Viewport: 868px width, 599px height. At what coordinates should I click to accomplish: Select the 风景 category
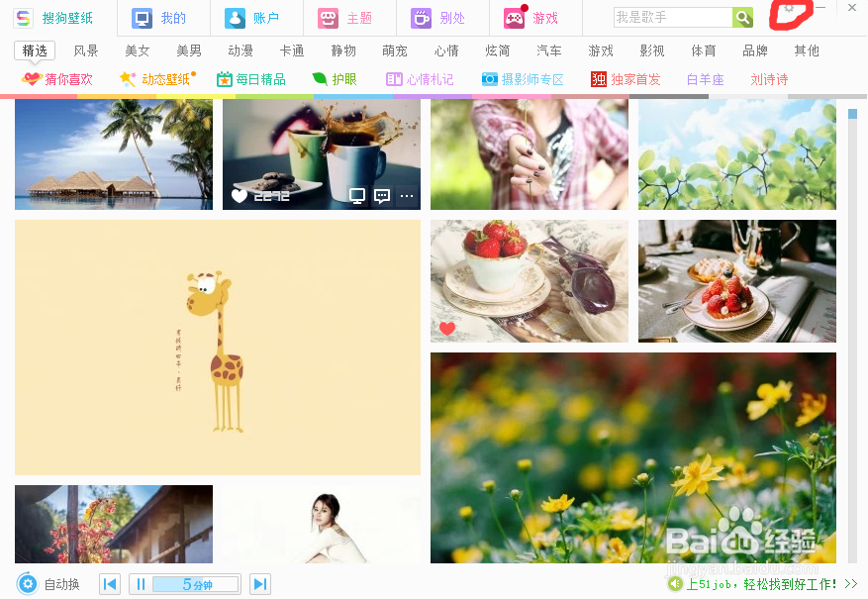pyautogui.click(x=86, y=50)
